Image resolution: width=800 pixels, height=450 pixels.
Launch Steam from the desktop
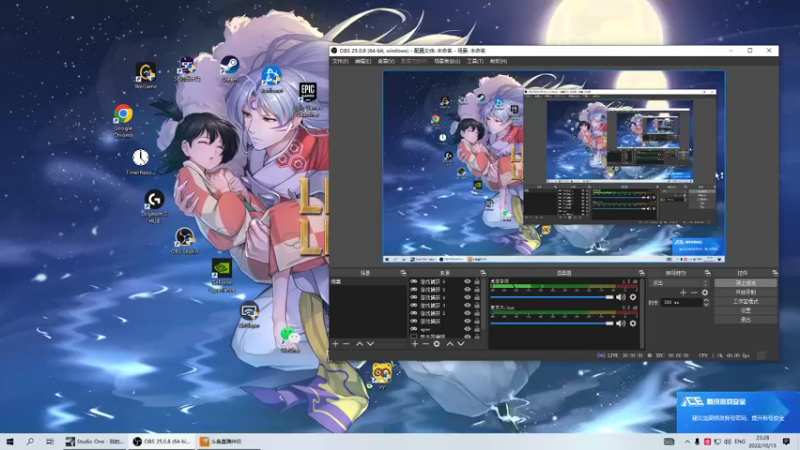pyautogui.click(x=230, y=69)
